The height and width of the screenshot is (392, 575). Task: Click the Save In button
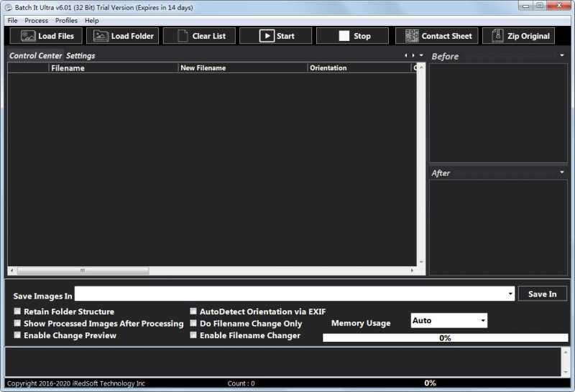click(x=542, y=294)
